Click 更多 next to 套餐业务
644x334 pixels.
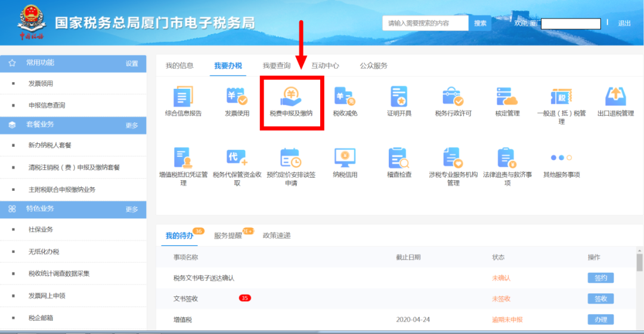point(132,125)
